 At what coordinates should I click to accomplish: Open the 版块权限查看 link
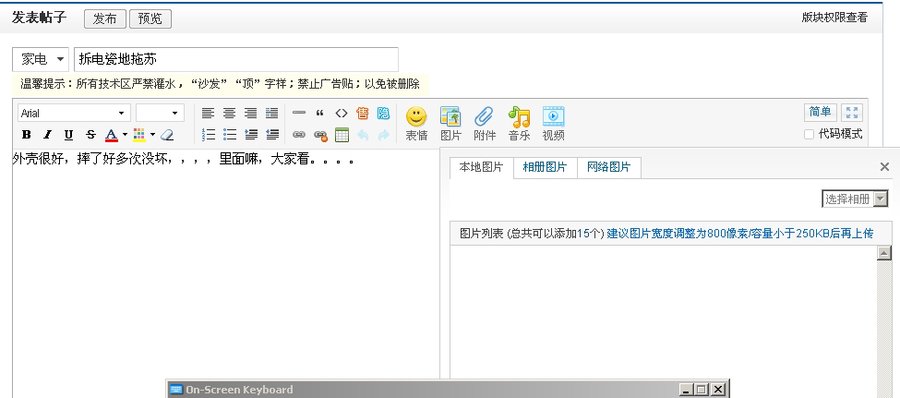(x=835, y=18)
